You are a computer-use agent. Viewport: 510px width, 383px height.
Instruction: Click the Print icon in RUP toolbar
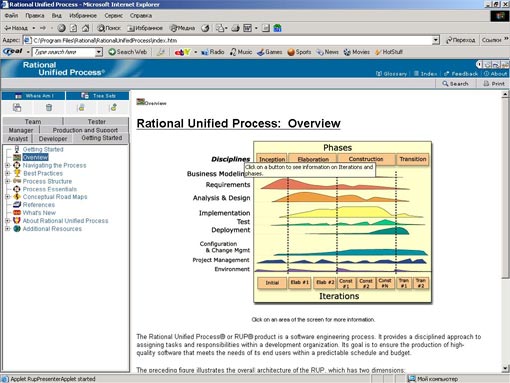494,84
